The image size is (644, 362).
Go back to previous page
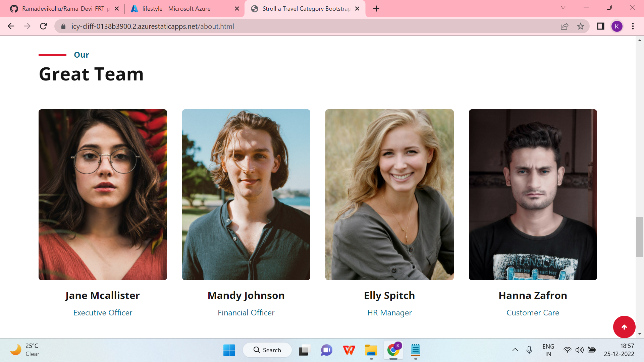[x=11, y=26]
